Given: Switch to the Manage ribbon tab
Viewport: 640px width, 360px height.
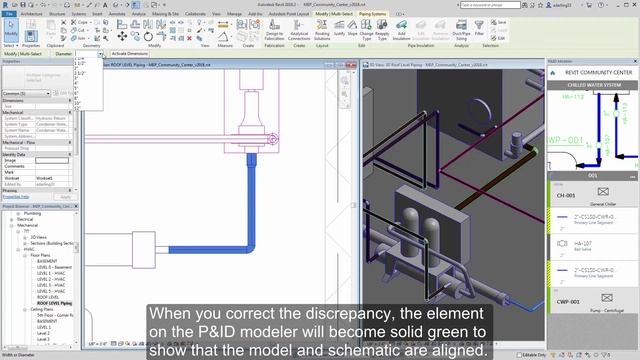Looking at the screenshot, I should coord(234,13).
